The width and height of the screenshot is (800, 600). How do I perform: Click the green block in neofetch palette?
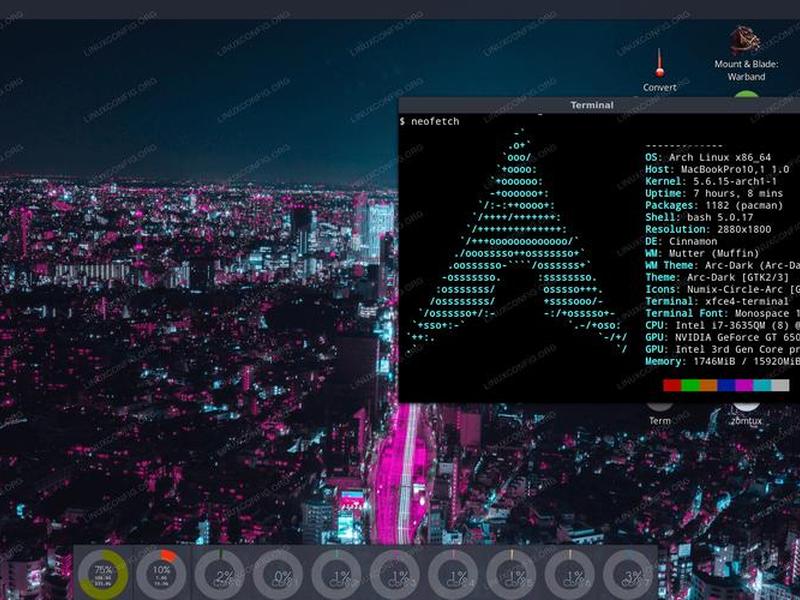pyautogui.click(x=690, y=385)
